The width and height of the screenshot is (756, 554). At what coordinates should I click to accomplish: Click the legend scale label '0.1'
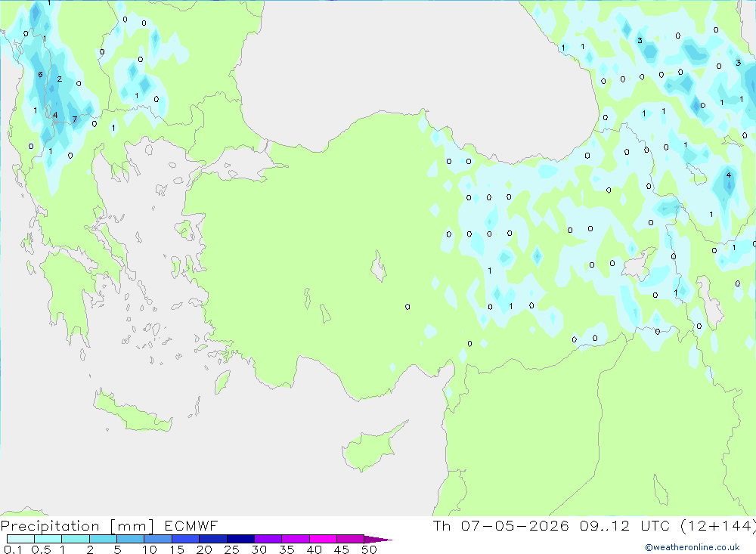click(x=13, y=549)
